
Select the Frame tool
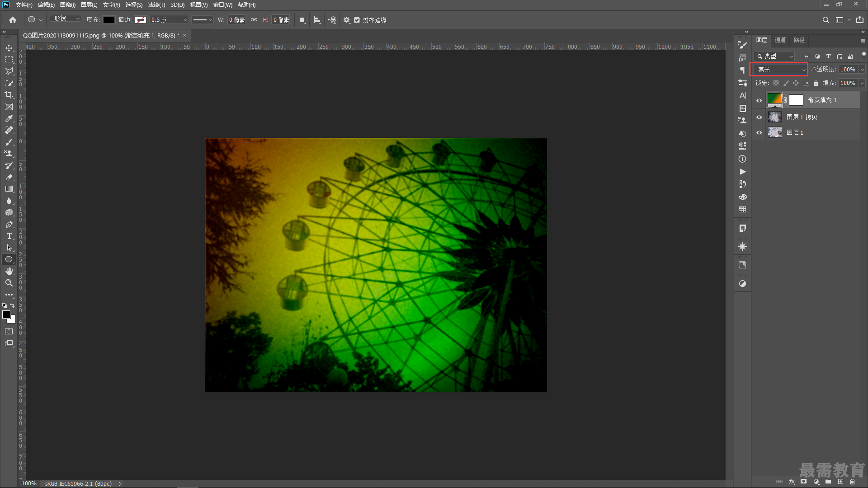click(9, 107)
